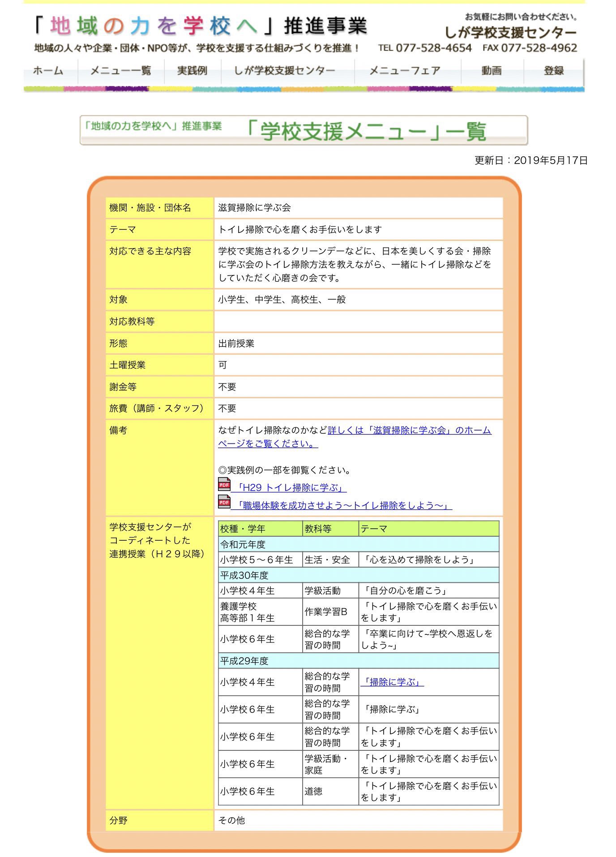The height and width of the screenshot is (857, 616).
Task: Click the 養護学校 高等部1年生 cell
Action: click(261, 612)
